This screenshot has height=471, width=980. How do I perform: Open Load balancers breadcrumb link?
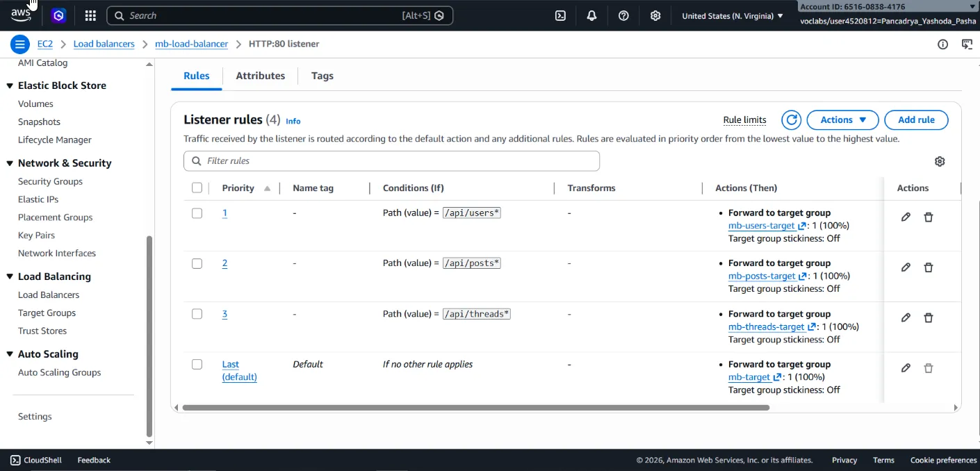[104, 44]
